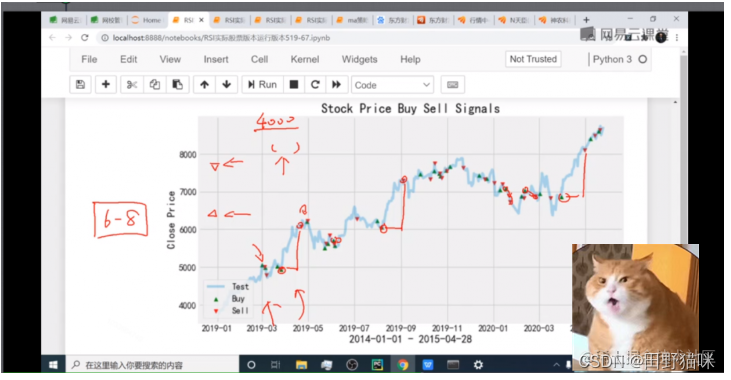Screen dimensions: 731x380
Task: Open the Code cell type dropdown
Action: (x=392, y=85)
